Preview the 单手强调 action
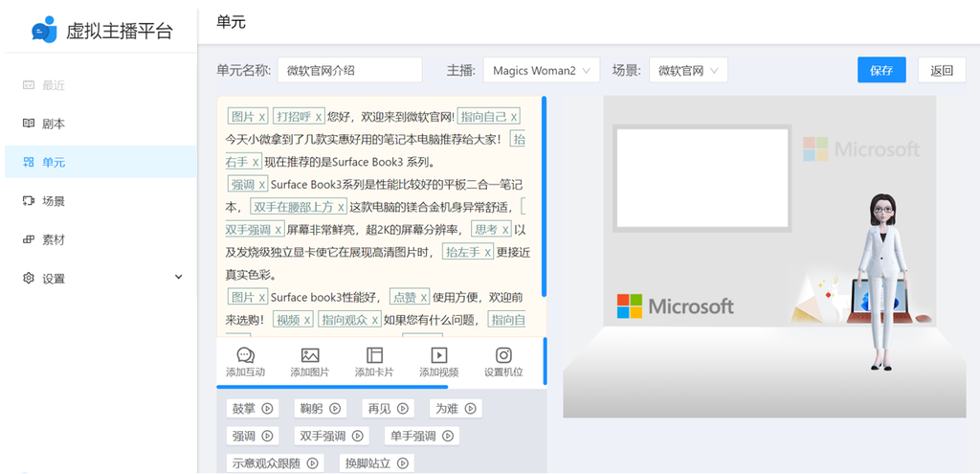Screen dimensions: 980x474 point(448,436)
